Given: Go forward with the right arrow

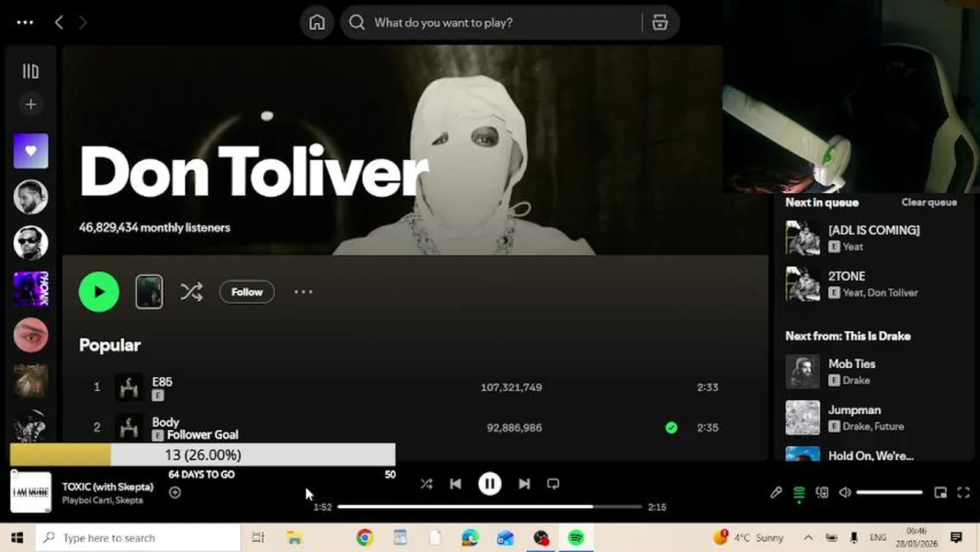Looking at the screenshot, I should (83, 22).
